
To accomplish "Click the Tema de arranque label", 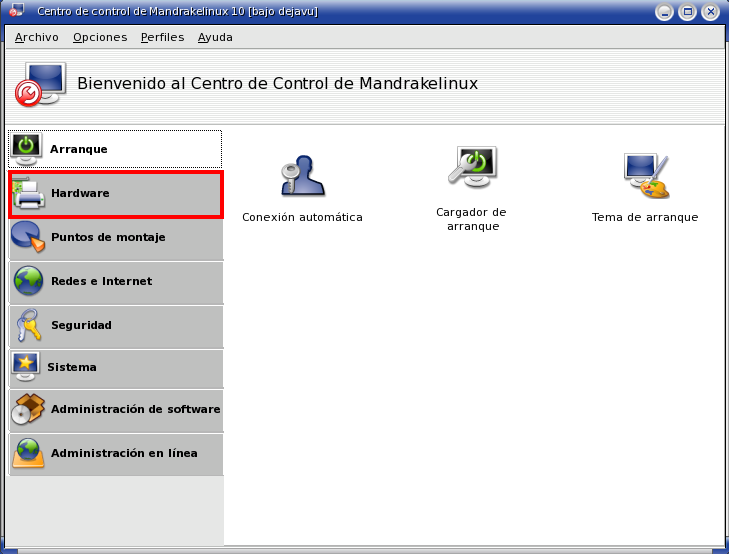I will click(645, 217).
